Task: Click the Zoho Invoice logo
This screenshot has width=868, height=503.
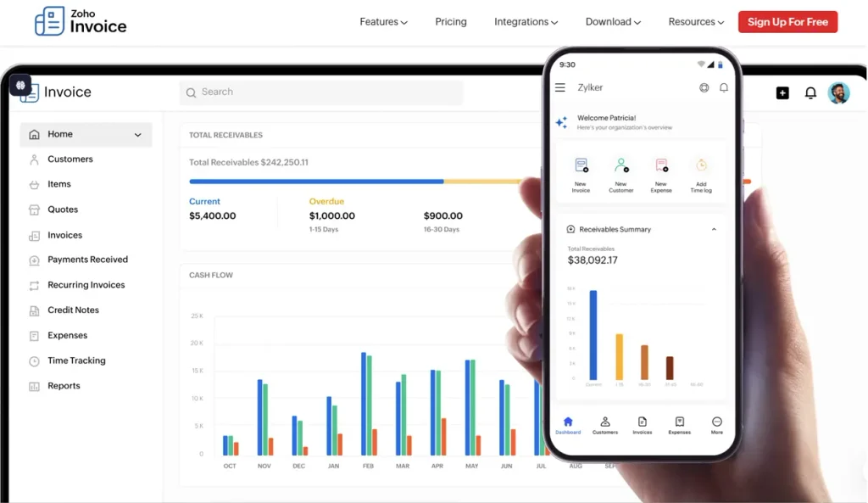Action: pyautogui.click(x=81, y=21)
